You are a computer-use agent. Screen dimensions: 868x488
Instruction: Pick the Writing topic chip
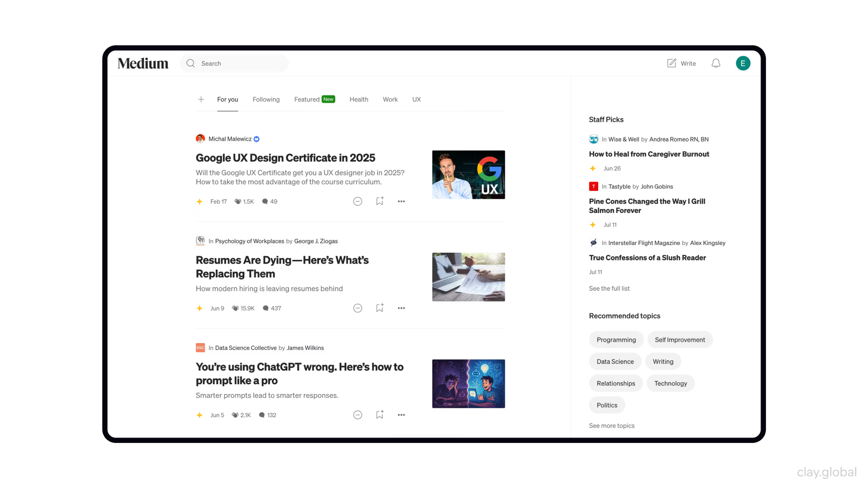[x=663, y=361]
